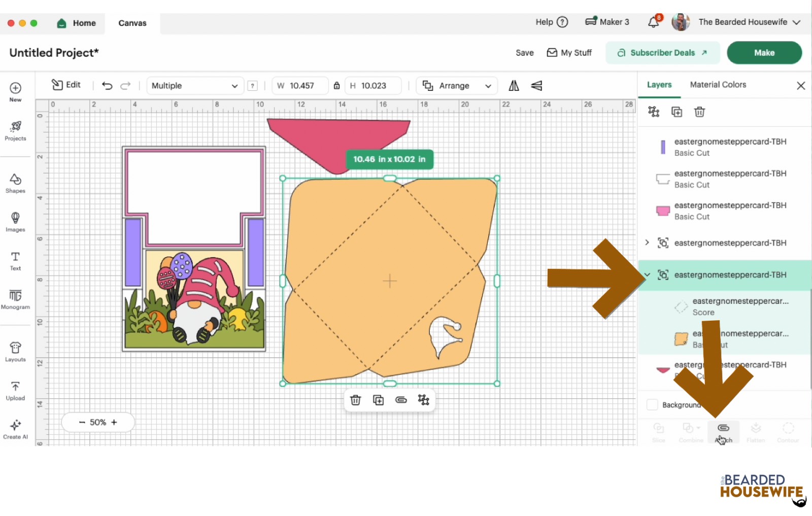This screenshot has height=516, width=812.
Task: Click the gnome card design on canvas
Action: [194, 249]
